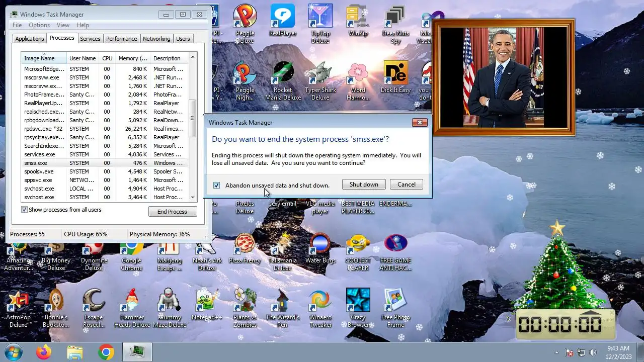Select Bonnie's Bookstore desktop icon
644x362 pixels.
click(56, 308)
